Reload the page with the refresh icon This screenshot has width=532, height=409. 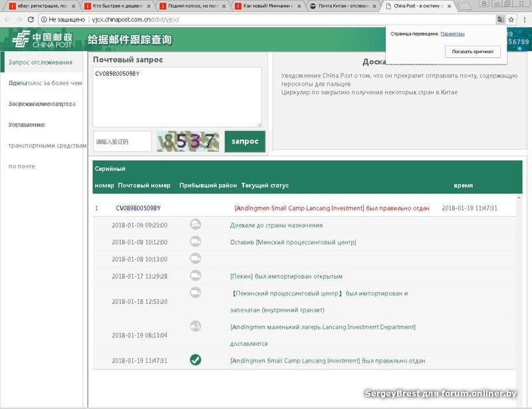click(31, 20)
